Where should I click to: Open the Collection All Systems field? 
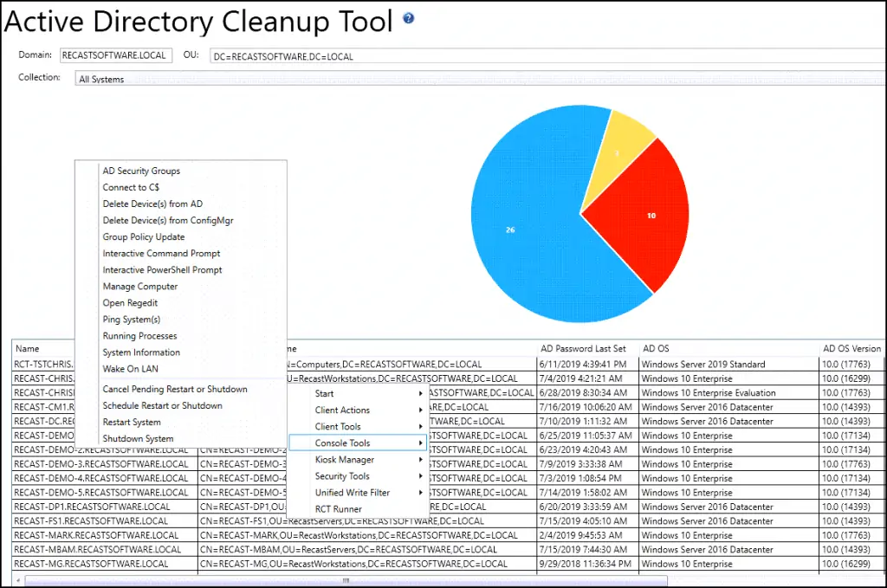(x=480, y=79)
